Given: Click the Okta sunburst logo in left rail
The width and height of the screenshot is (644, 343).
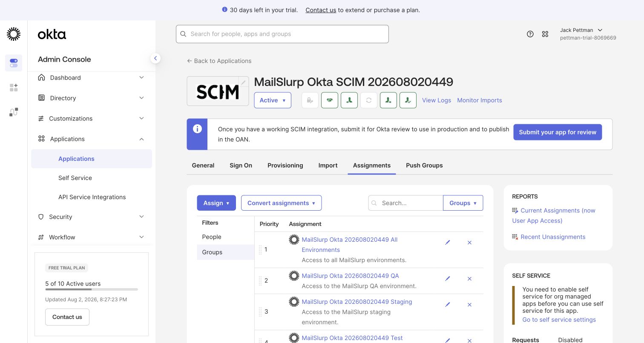Looking at the screenshot, I should [14, 34].
